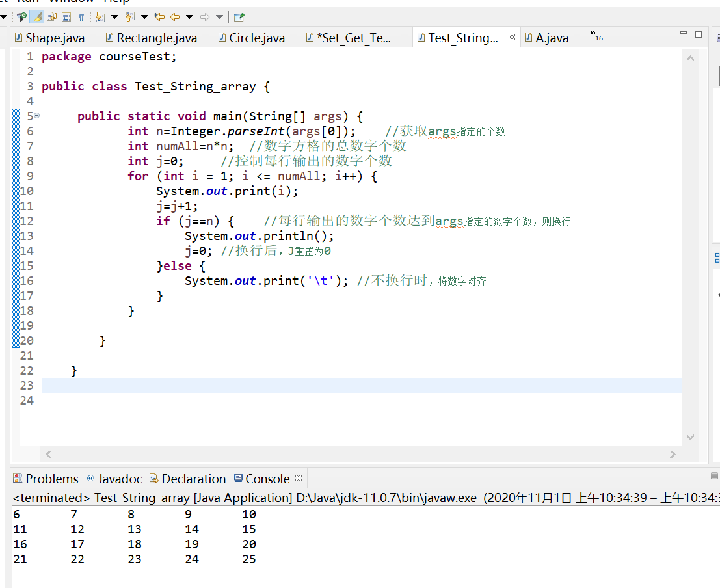720x588 pixels.
Task: Select the Console view tab
Action: tap(267, 479)
